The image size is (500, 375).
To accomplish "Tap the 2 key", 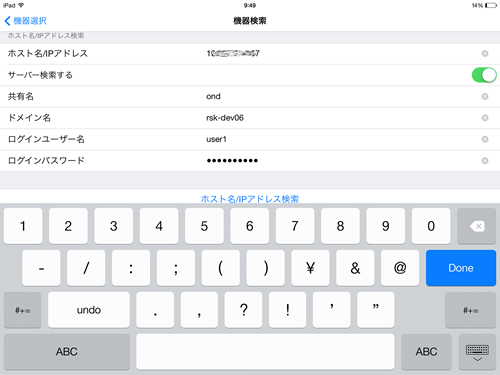I will click(68, 226).
